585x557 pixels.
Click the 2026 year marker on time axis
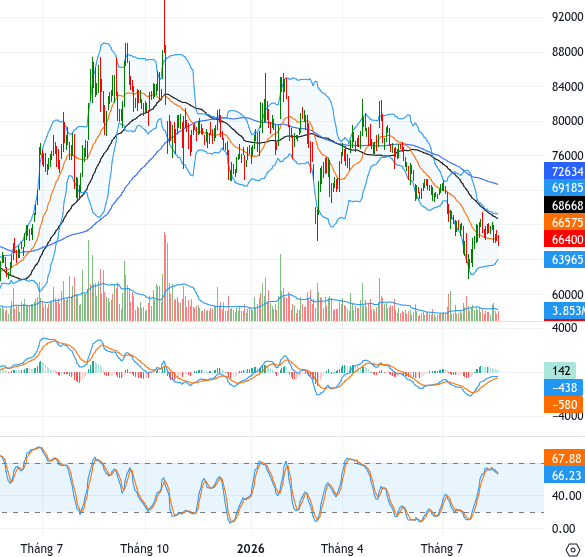point(251,549)
